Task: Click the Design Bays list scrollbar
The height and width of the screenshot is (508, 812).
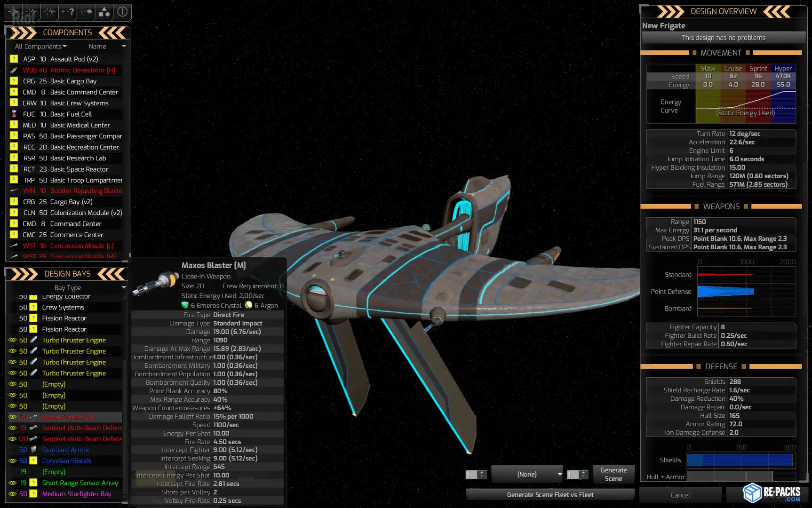Action: [125, 400]
